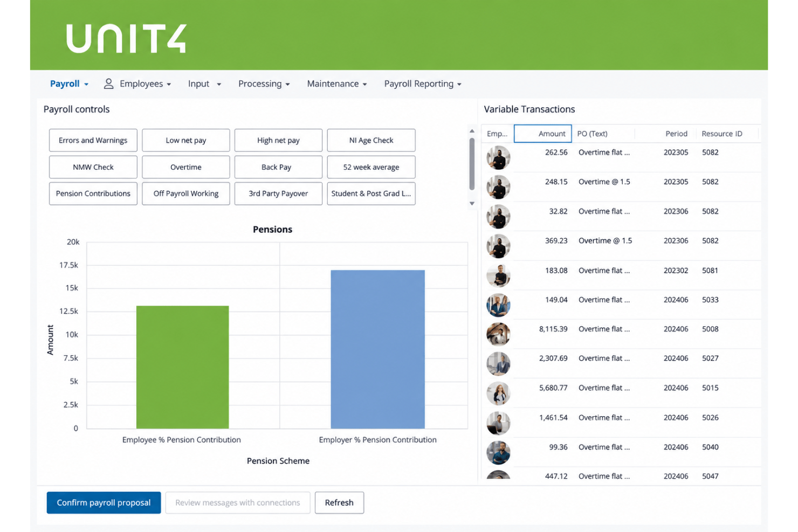Click the person icon beside Employees

108,84
